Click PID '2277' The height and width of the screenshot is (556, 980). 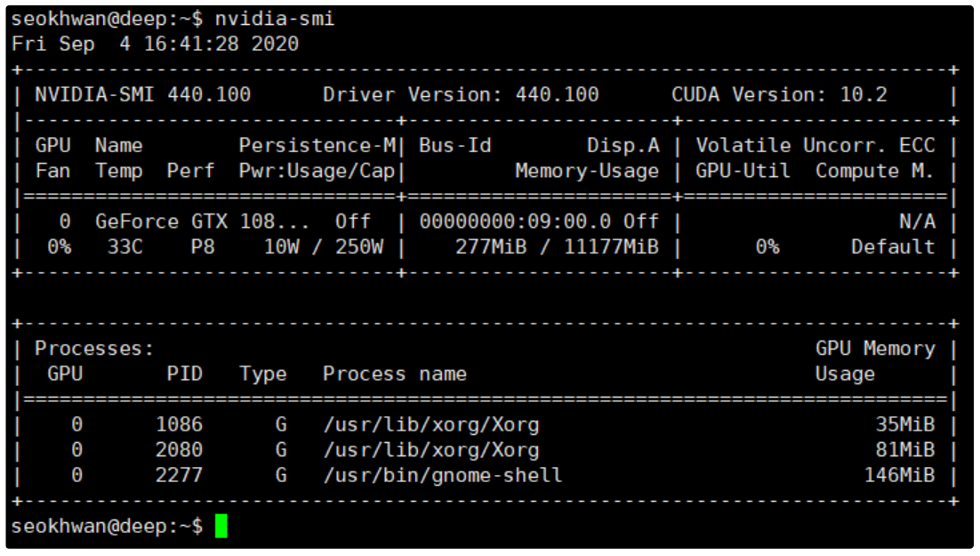[x=179, y=475]
